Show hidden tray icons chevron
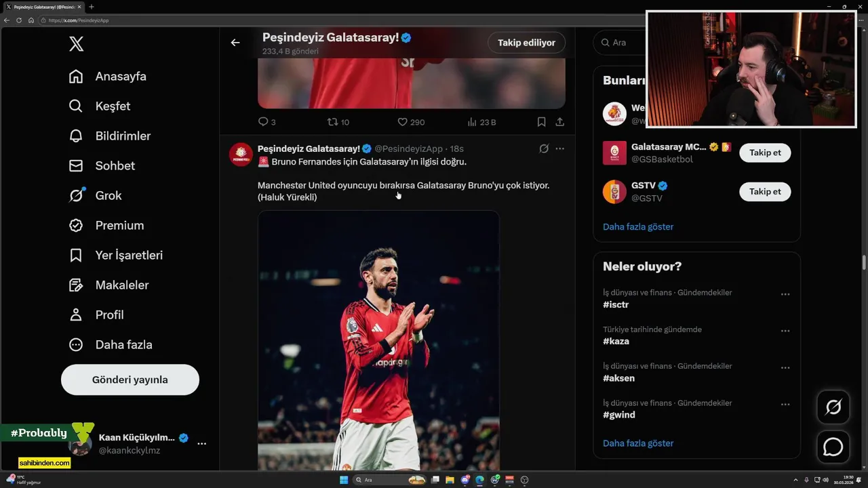Screen dimensions: 868x488 [795, 480]
